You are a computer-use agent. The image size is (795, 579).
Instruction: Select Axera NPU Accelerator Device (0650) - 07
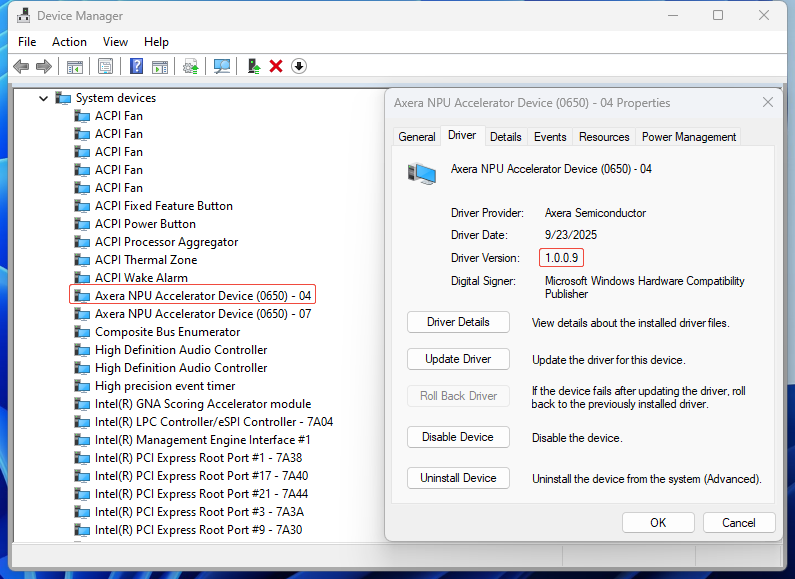click(x=203, y=314)
